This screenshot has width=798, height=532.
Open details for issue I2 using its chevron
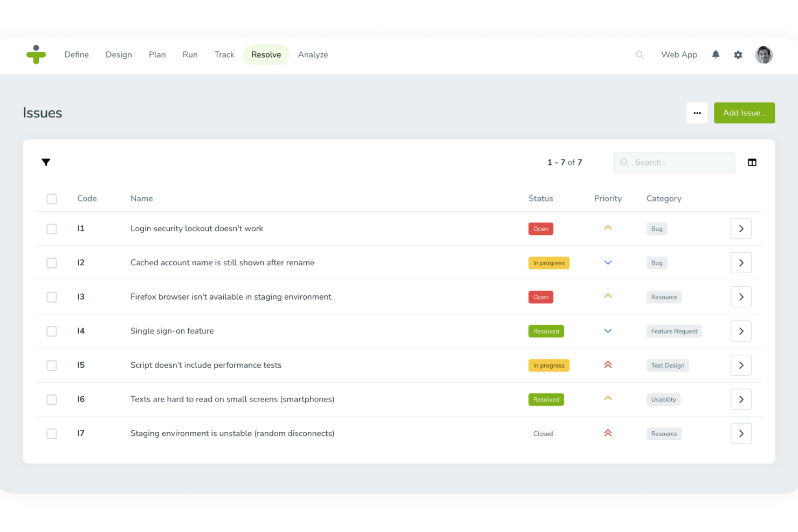click(x=741, y=262)
